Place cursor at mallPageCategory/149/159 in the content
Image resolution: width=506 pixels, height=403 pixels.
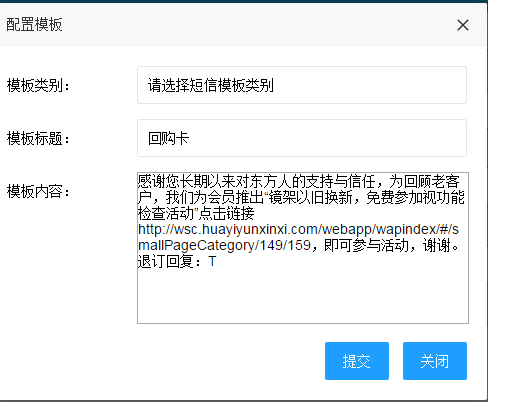(224, 246)
